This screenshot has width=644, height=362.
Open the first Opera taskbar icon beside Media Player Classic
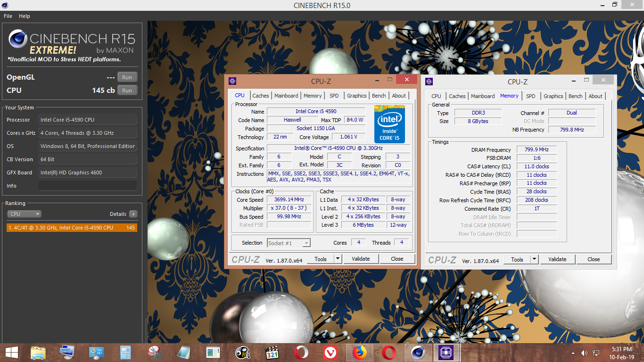[x=301, y=352]
